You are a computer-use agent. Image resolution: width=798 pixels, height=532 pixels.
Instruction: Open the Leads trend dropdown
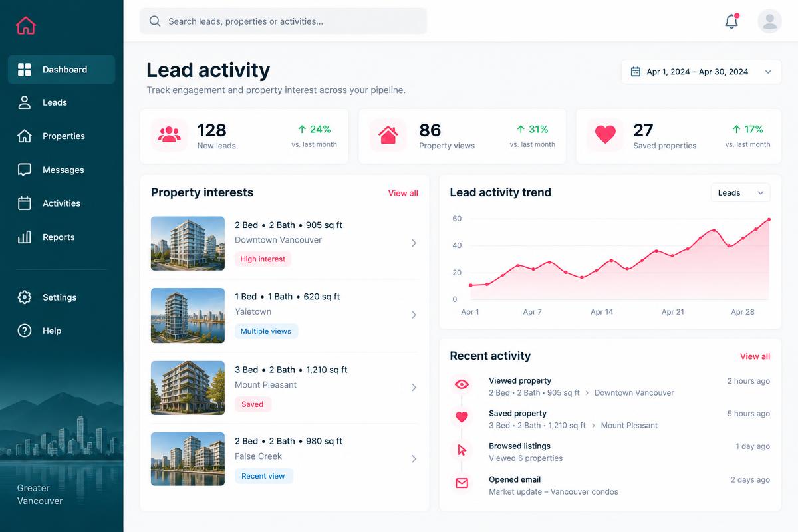[741, 193]
